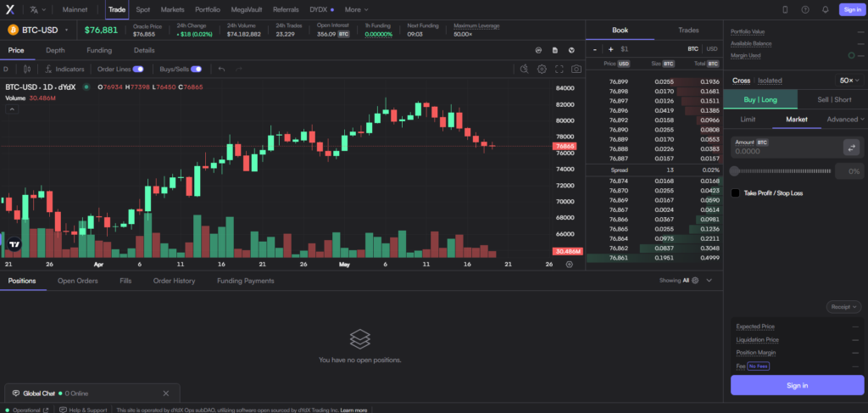Go to the Markets page
This screenshot has width=868, height=413.
click(x=173, y=9)
